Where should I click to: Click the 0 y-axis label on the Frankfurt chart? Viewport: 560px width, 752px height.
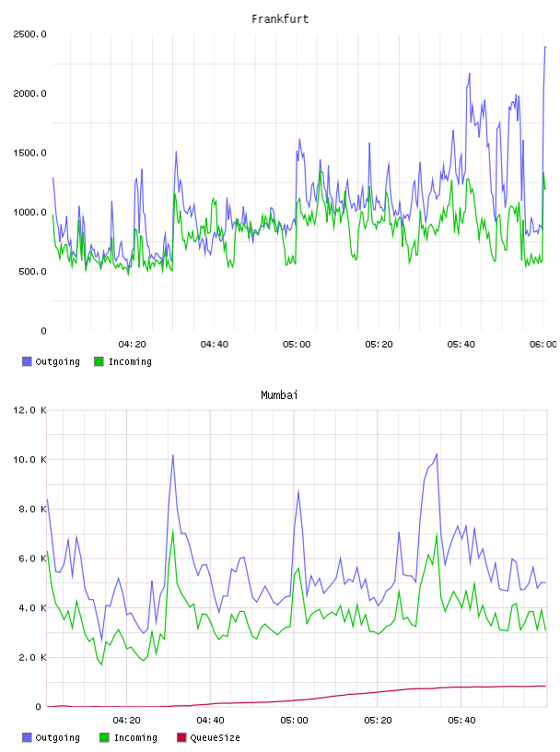(x=43, y=331)
